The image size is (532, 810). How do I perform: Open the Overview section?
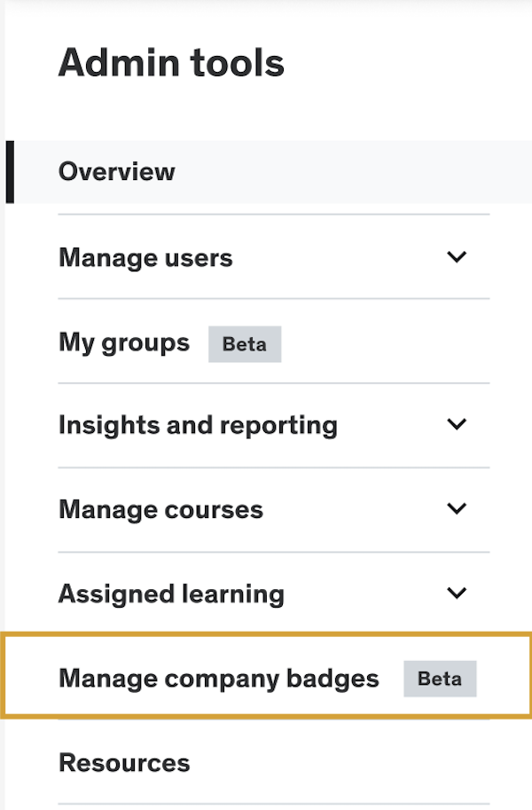point(117,171)
